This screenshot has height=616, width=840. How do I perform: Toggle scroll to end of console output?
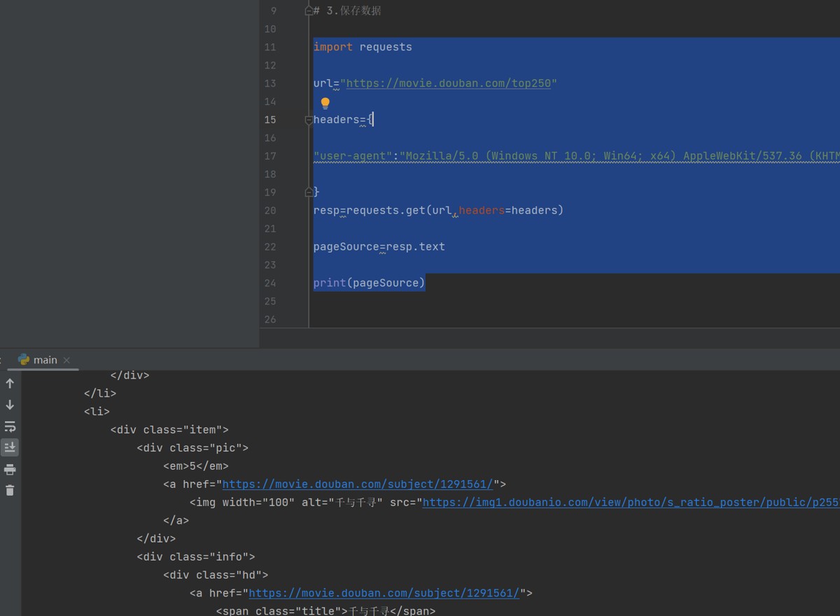[x=10, y=447]
